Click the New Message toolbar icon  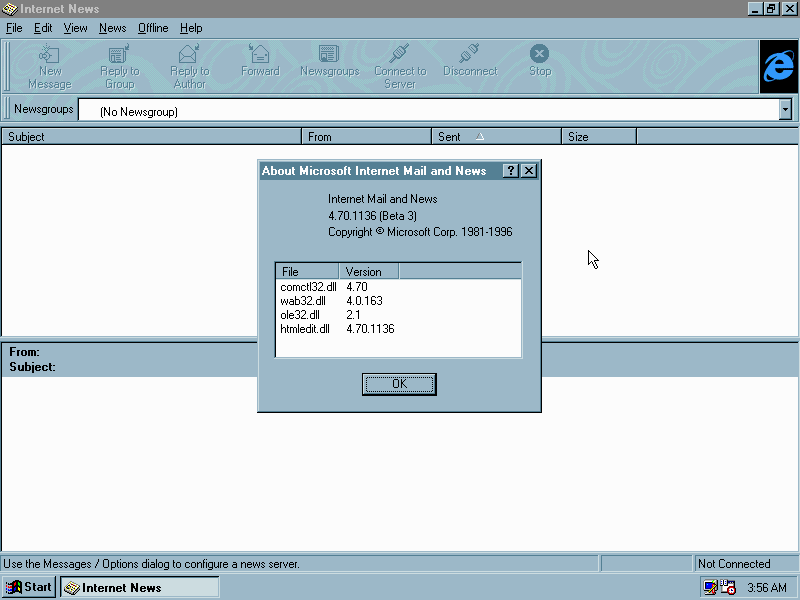tap(49, 55)
